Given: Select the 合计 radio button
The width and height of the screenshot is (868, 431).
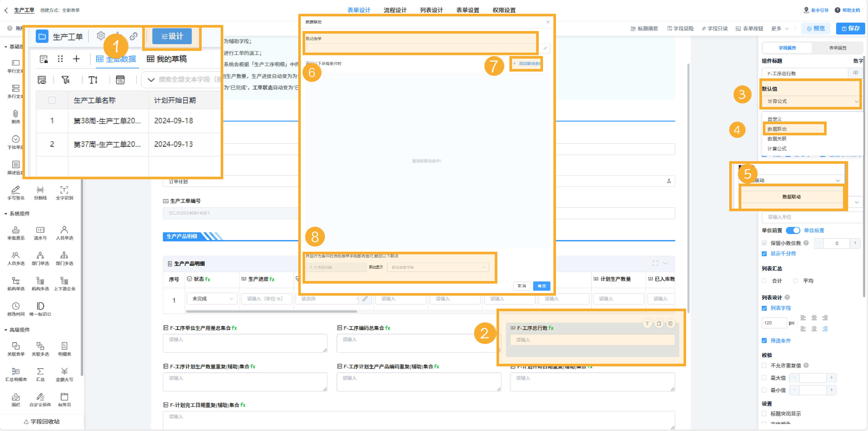Looking at the screenshot, I should click(764, 281).
